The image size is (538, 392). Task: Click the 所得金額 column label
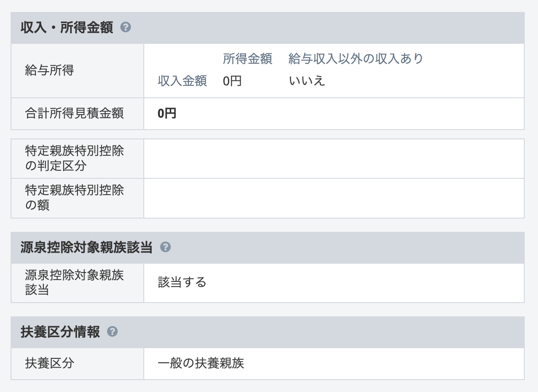[x=247, y=59]
